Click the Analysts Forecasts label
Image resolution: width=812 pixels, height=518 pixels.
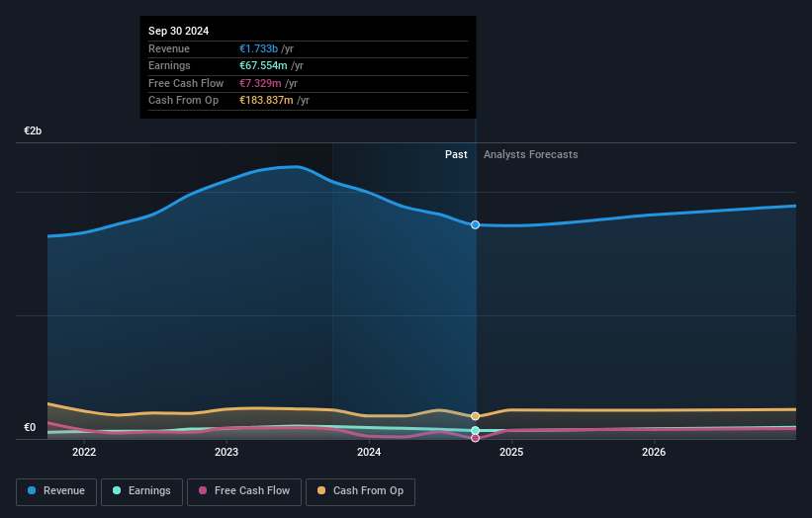(x=531, y=155)
